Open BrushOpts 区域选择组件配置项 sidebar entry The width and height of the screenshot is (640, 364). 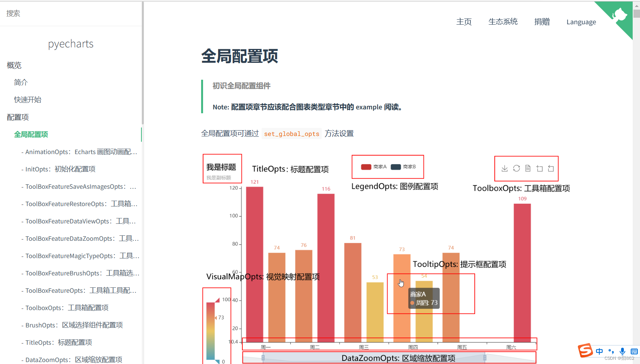pos(72,325)
